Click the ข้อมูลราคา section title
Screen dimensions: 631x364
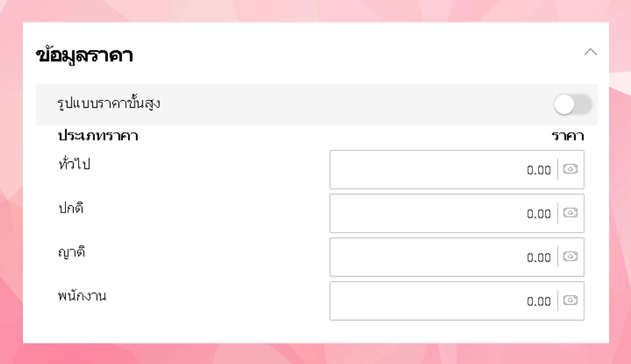point(84,56)
